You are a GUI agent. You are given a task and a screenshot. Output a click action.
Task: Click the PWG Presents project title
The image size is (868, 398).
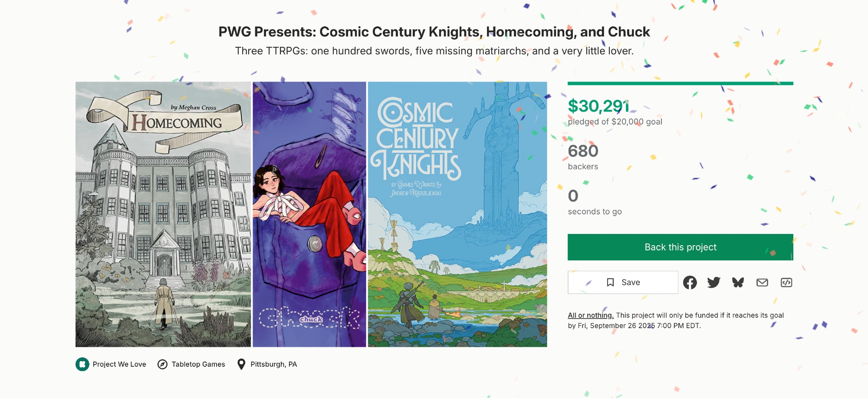(434, 32)
